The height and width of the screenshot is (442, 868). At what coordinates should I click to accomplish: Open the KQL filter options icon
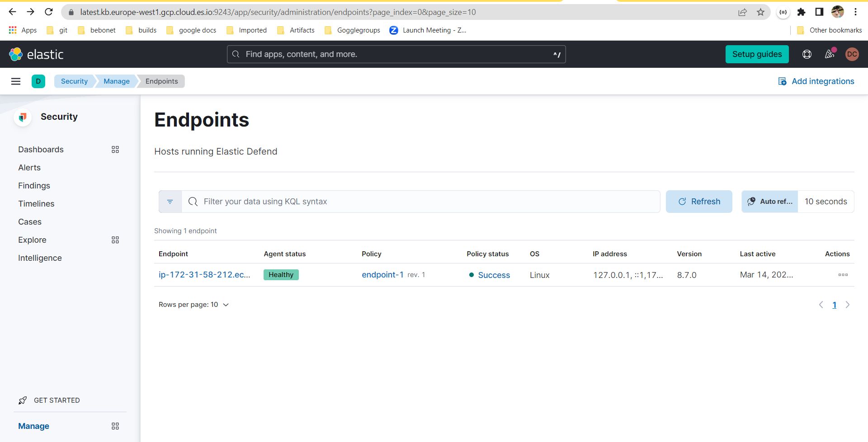point(170,202)
